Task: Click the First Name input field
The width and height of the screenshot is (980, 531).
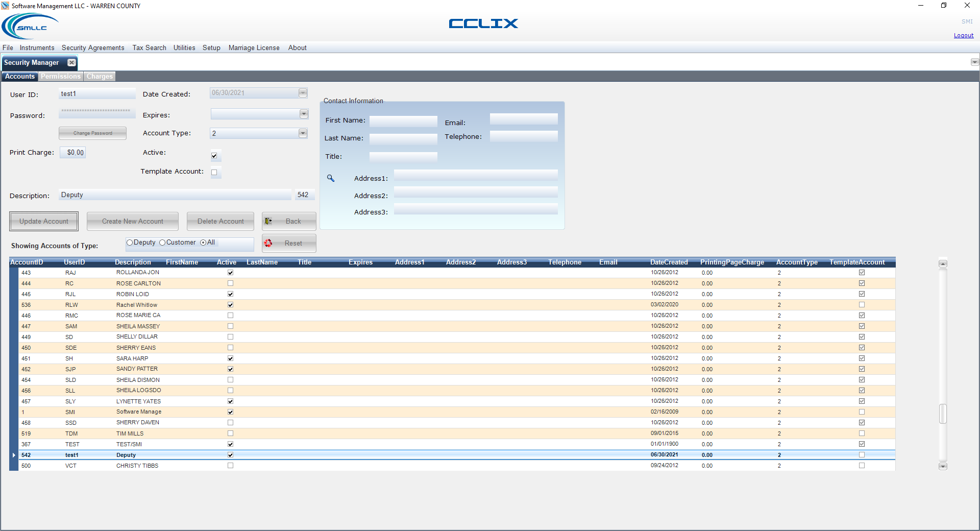Action: (403, 121)
